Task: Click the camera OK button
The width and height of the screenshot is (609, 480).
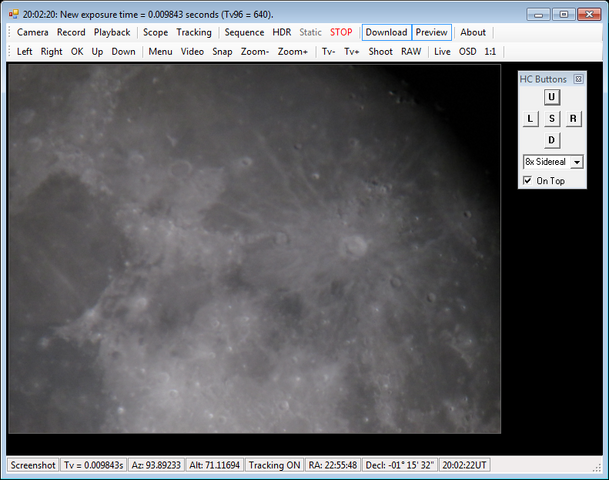Action: click(x=77, y=52)
